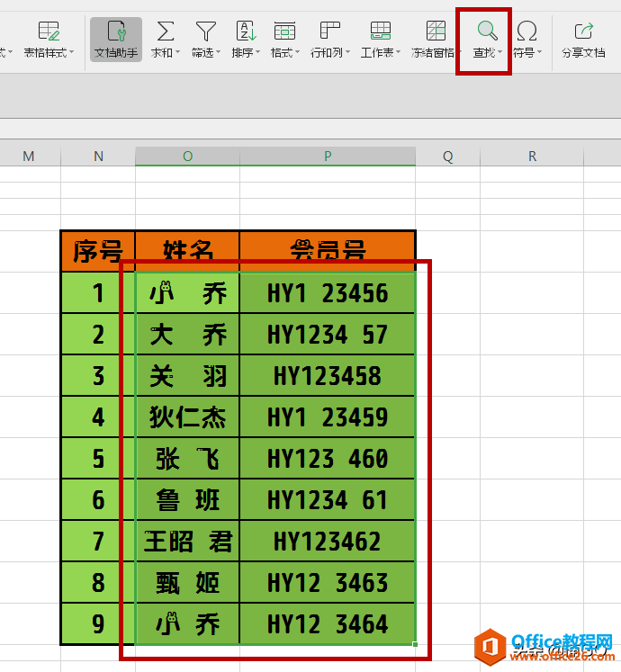Image resolution: width=621 pixels, height=672 pixels.
Task: Click the 符号 omega symbol icon
Action: tap(526, 31)
